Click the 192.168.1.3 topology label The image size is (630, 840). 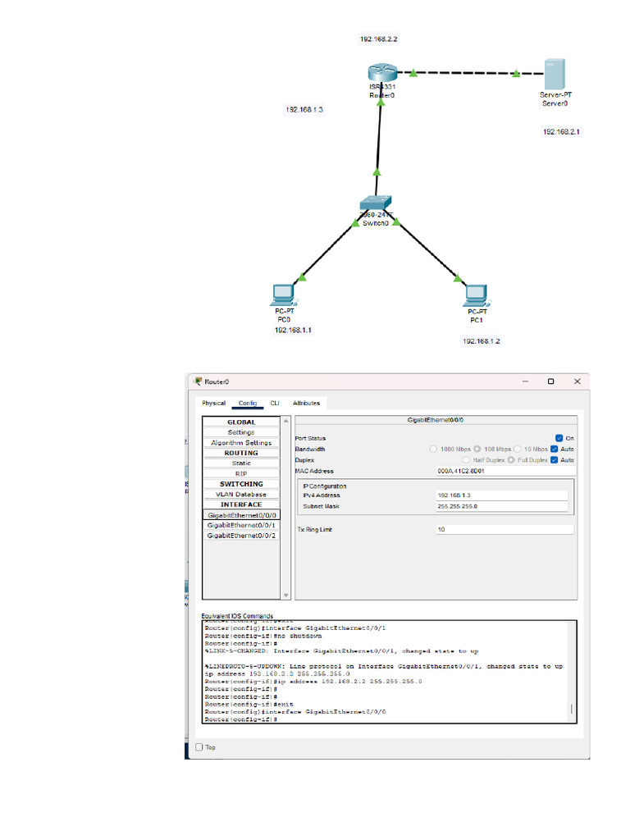[304, 109]
